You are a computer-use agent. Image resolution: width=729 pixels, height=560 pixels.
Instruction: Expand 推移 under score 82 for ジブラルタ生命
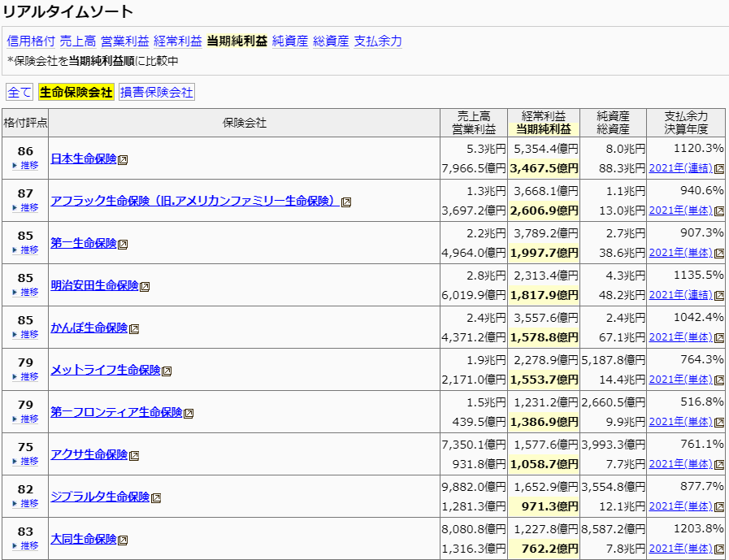25,504
